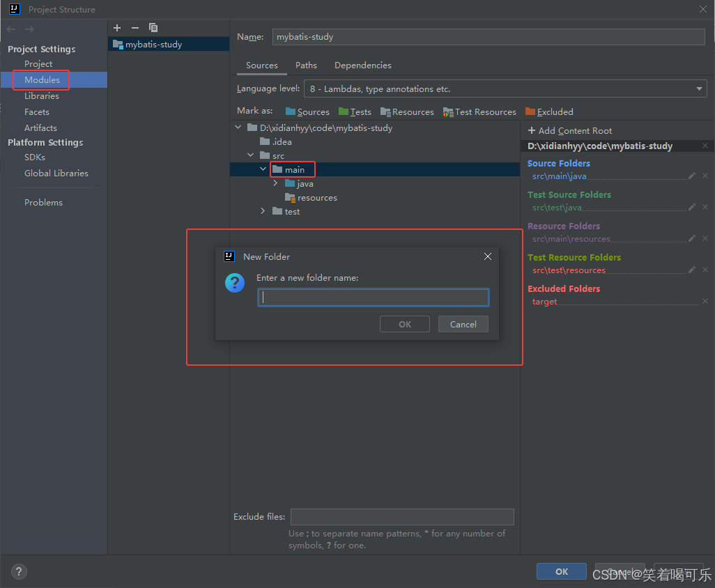Click OK in New Folder dialog
The height and width of the screenshot is (588, 715).
click(x=404, y=324)
